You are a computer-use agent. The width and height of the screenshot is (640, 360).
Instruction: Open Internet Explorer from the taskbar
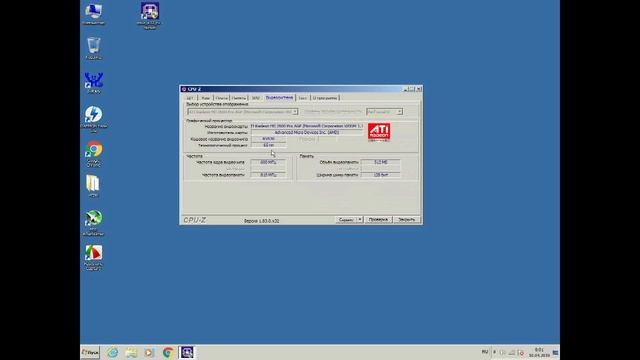[112, 352]
